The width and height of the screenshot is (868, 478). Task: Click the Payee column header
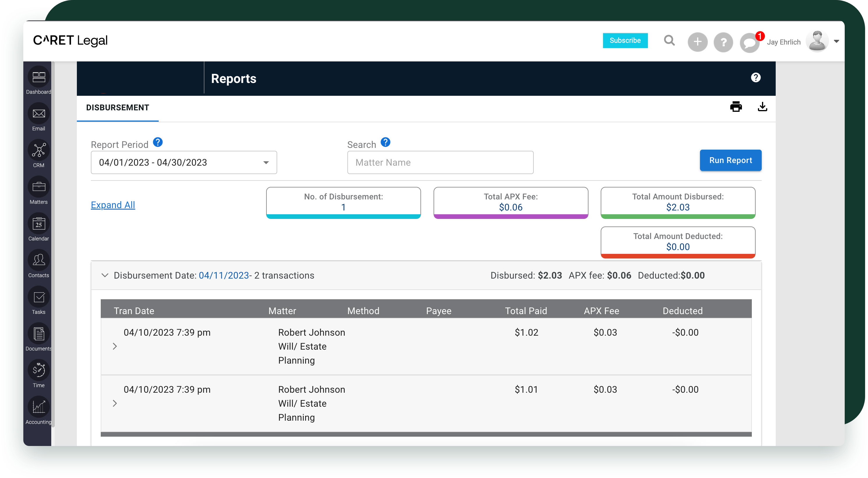click(439, 311)
